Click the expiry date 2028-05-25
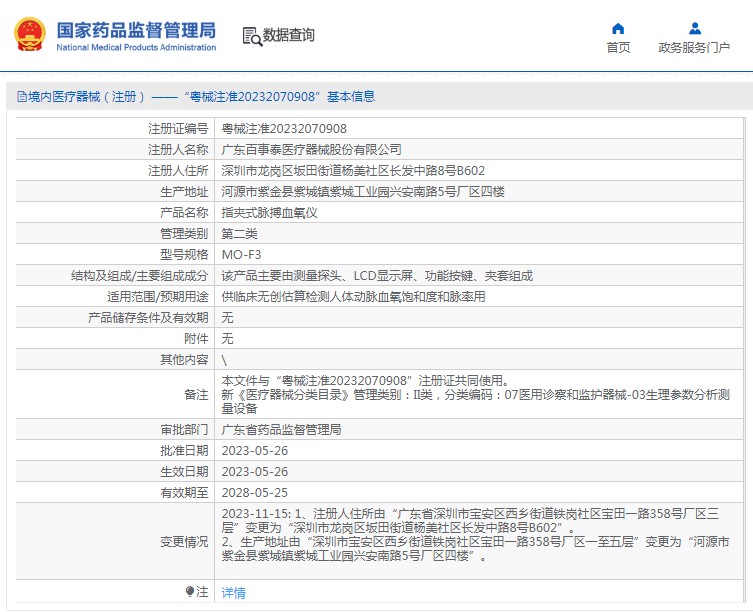 pos(254,493)
